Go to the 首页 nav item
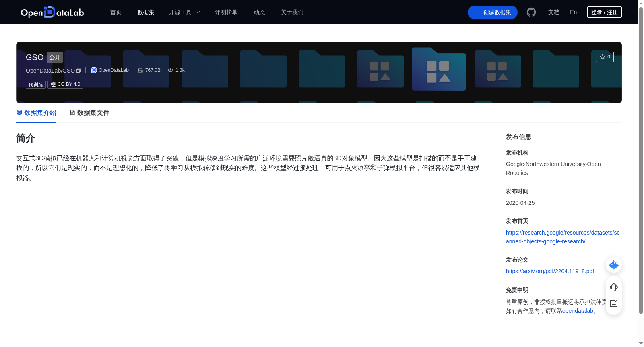The image size is (644, 347). 116,12
